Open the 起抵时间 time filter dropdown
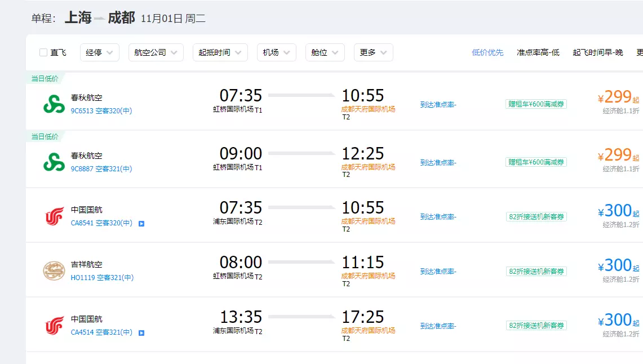 (x=220, y=52)
